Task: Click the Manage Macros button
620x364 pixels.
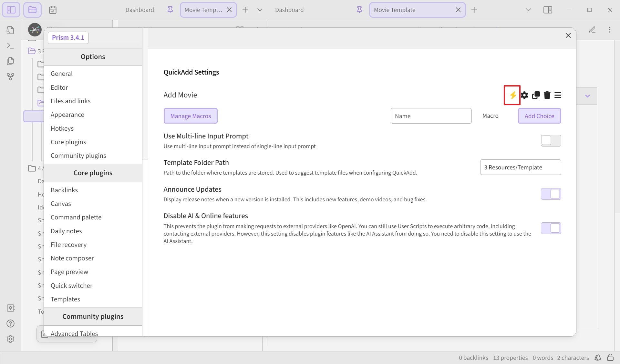Action: 191,116
